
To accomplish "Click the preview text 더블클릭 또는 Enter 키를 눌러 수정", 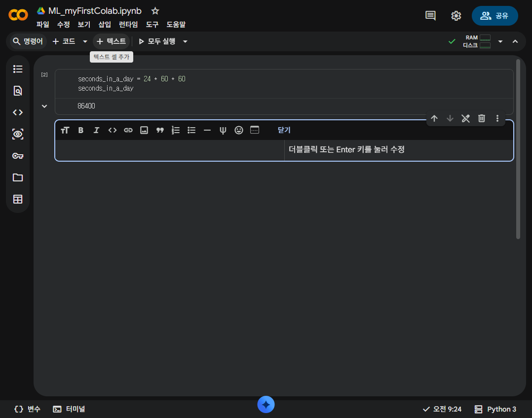I will 346,149.
